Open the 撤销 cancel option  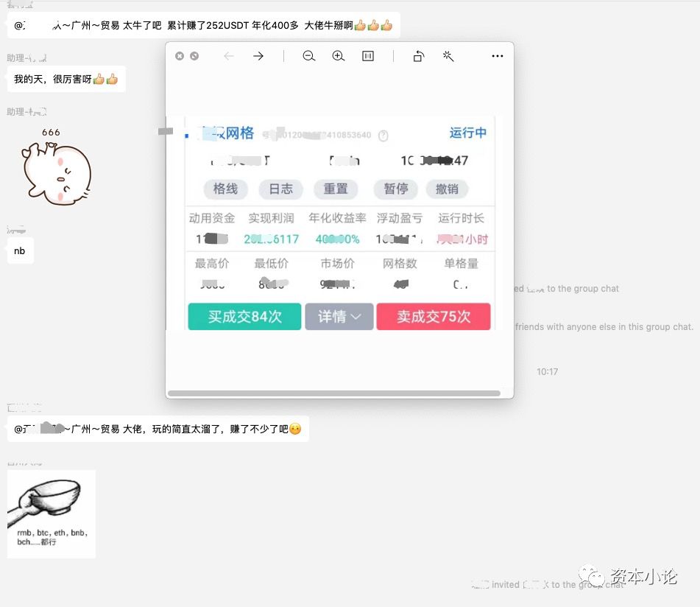point(448,189)
